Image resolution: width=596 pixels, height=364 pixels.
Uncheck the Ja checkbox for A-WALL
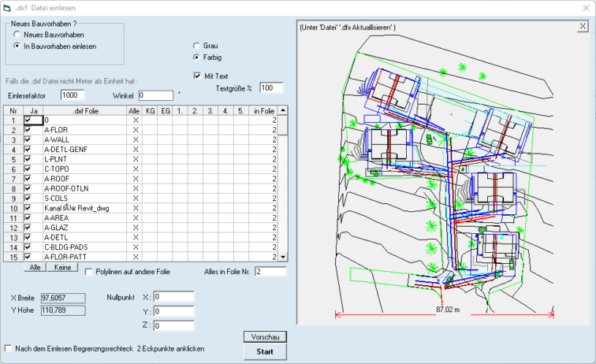pyautogui.click(x=28, y=139)
